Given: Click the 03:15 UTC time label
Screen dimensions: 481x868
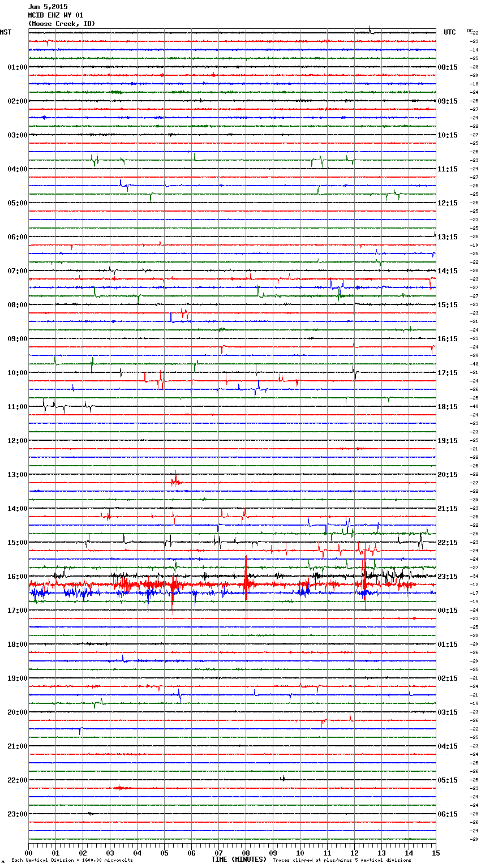Looking at the screenshot, I should tap(448, 712).
